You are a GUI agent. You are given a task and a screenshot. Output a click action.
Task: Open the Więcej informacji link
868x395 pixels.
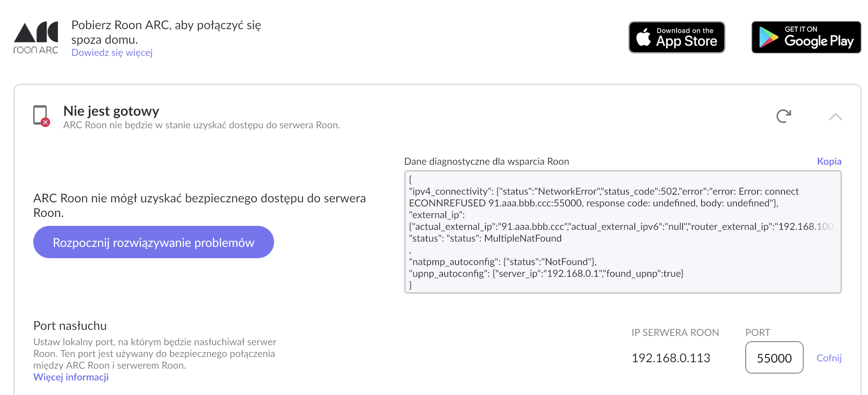coord(71,377)
